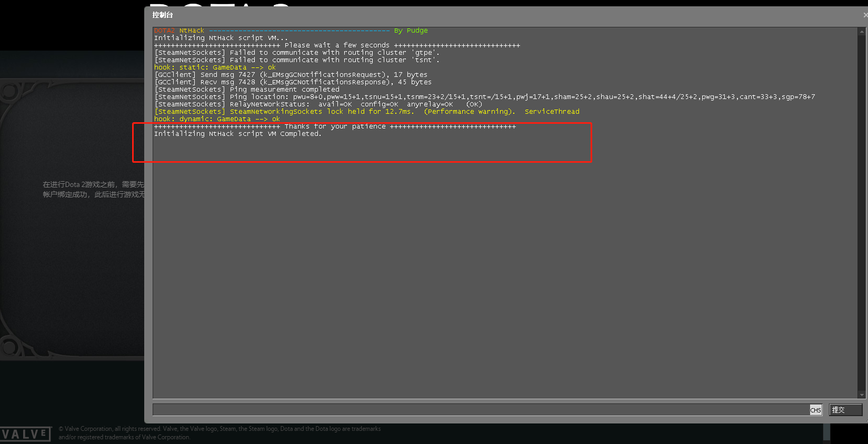Click the 提交 submit button
This screenshot has height=444, width=868.
[x=845, y=410]
